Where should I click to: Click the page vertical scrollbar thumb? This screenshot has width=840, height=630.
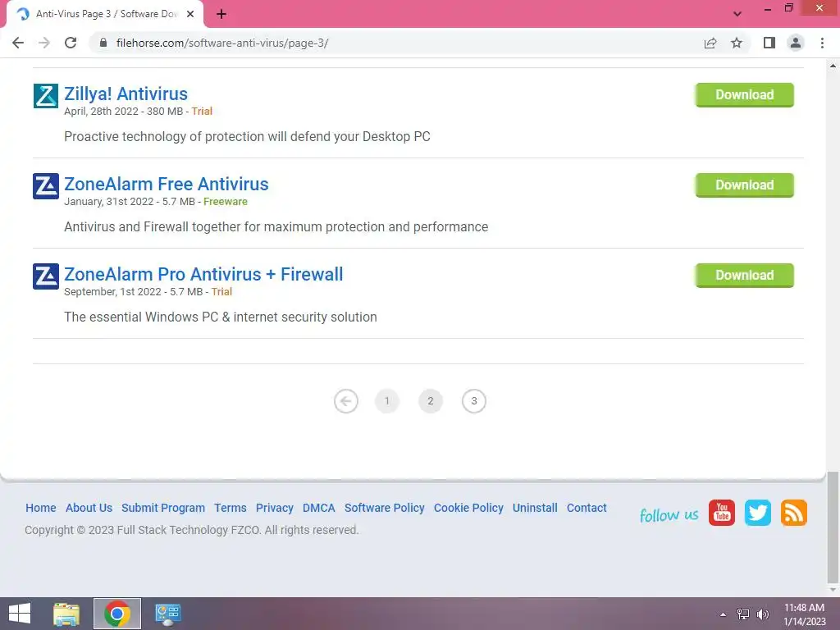(x=832, y=527)
